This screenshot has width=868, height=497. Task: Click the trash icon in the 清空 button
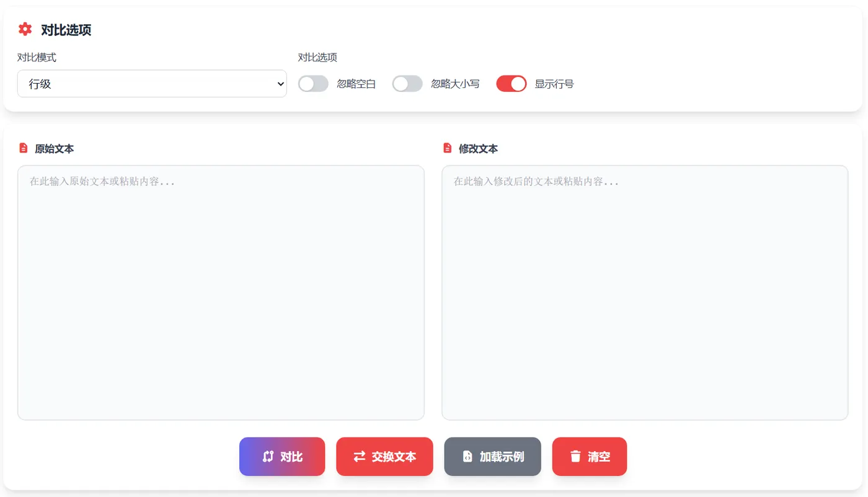click(x=573, y=456)
